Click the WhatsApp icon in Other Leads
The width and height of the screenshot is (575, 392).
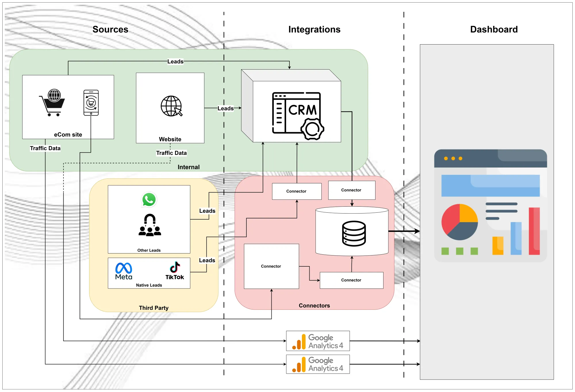pos(149,199)
